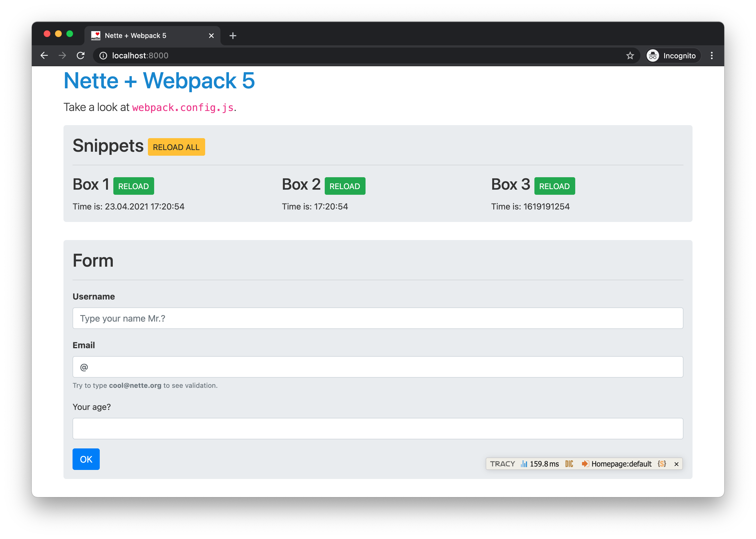The width and height of the screenshot is (756, 539).
Task: Bookmark page with the star icon
Action: tap(630, 55)
